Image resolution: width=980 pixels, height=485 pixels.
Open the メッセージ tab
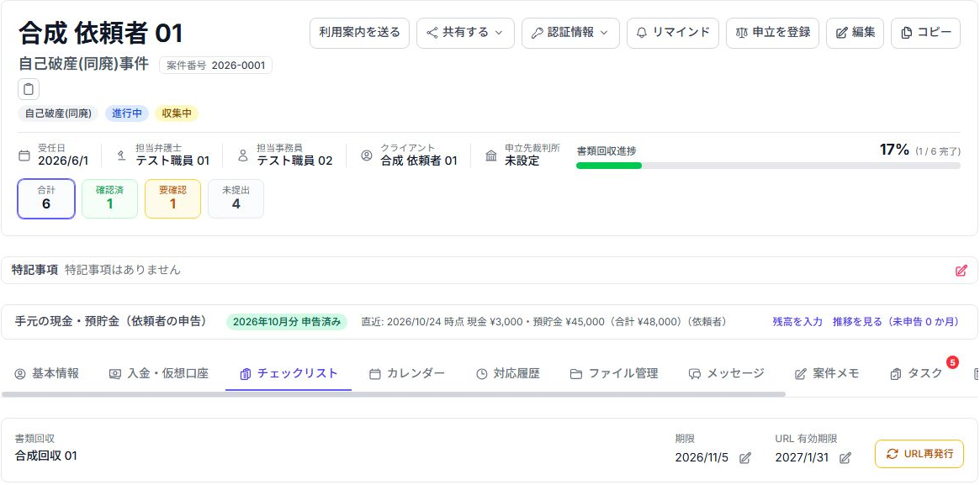pyautogui.click(x=726, y=374)
